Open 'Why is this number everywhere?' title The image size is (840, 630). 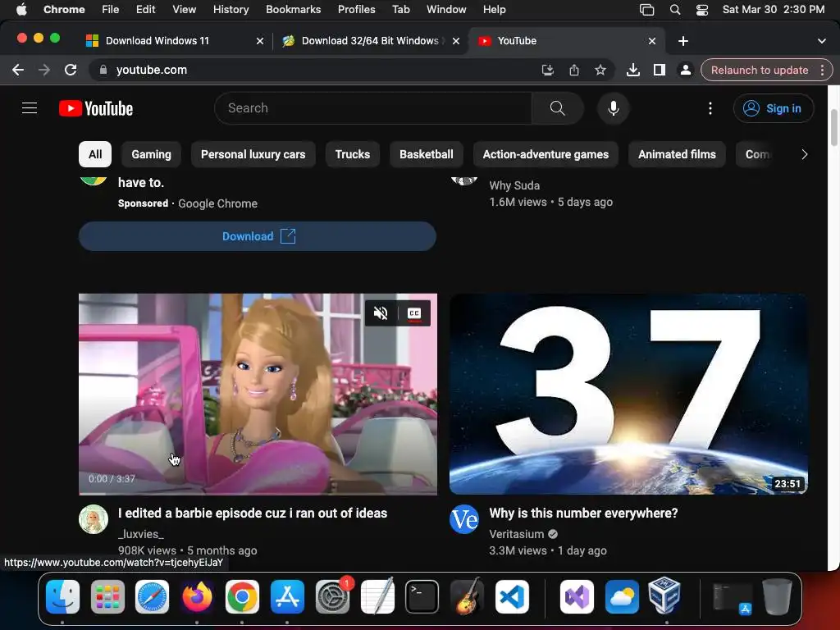click(583, 514)
